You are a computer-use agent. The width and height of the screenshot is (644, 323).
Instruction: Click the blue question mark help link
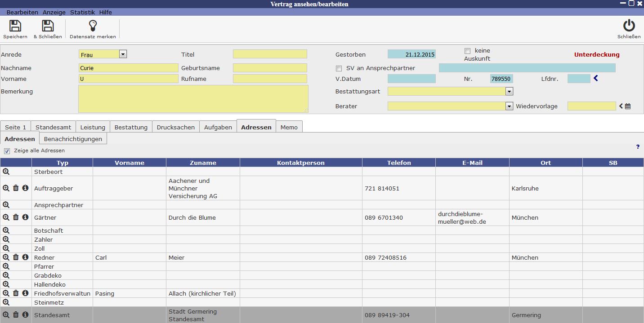[638, 147]
